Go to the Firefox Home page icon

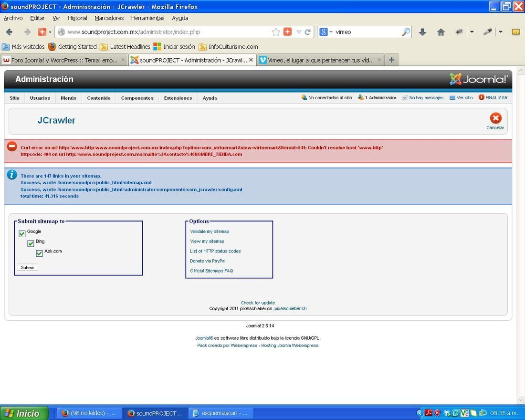[441, 32]
